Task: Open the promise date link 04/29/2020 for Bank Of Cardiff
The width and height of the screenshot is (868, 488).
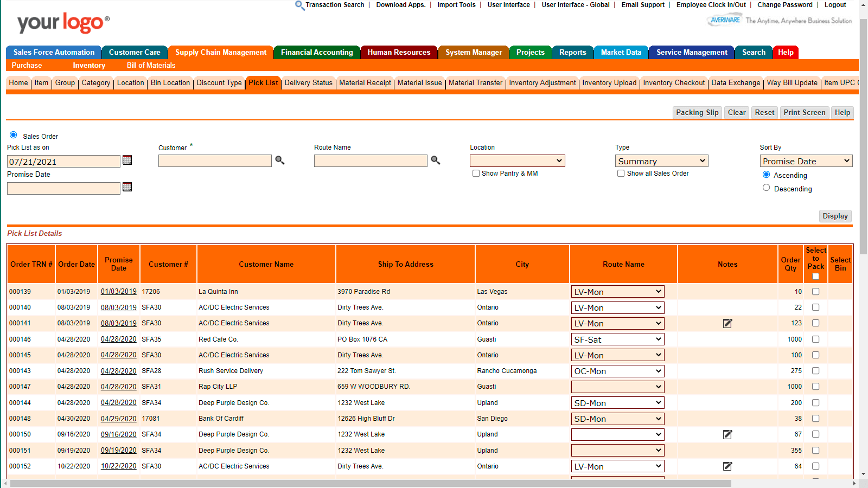Action: click(118, 418)
